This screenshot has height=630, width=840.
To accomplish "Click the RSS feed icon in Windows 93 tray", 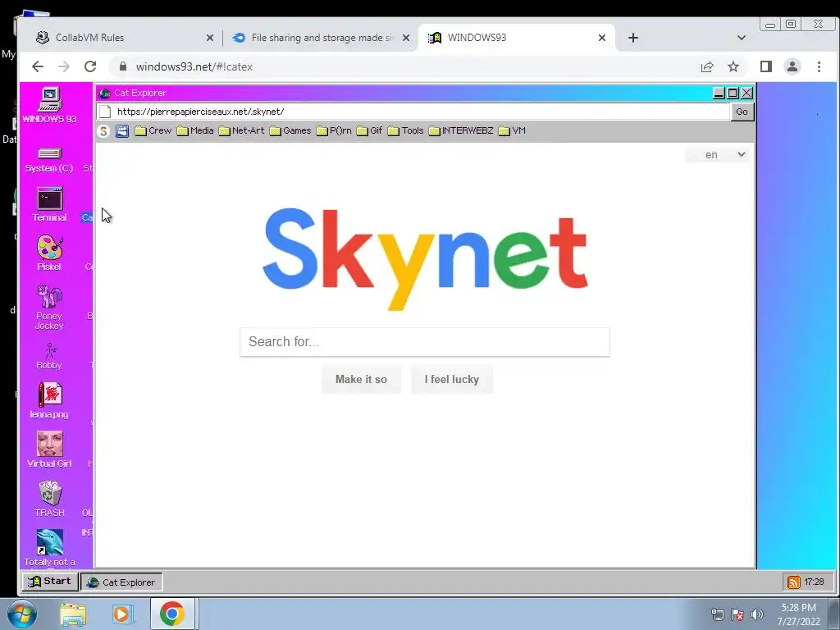I will [794, 582].
